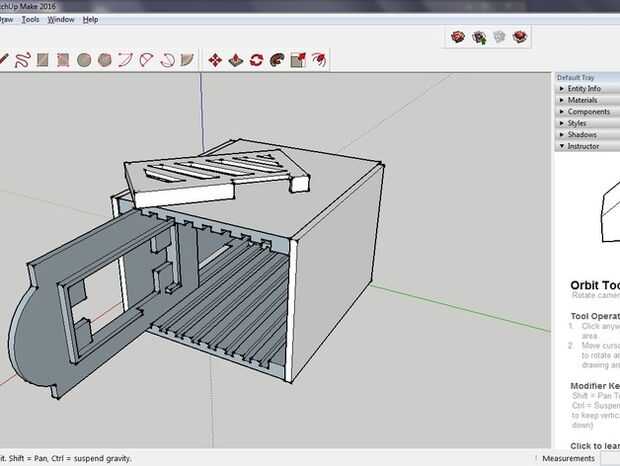Viewport: 620px width, 466px height.
Task: Click the Default Tray title bar
Action: tap(587, 77)
